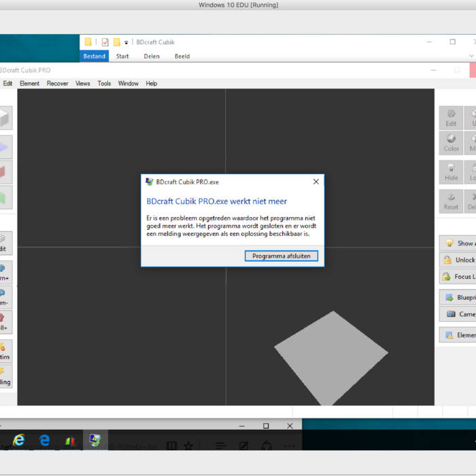Switch to the Delen ribbon tab
The width and height of the screenshot is (476, 476).
click(x=152, y=56)
